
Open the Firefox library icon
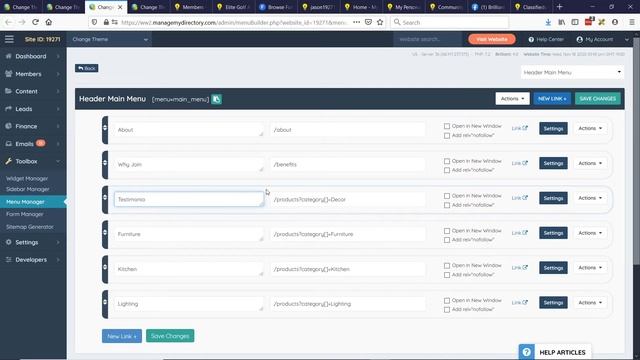point(562,22)
